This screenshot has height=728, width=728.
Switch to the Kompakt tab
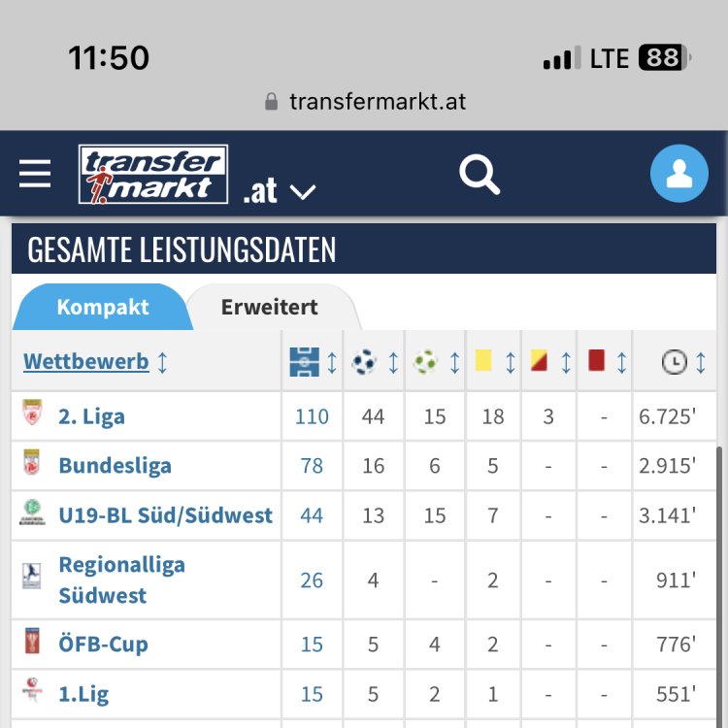click(x=103, y=308)
